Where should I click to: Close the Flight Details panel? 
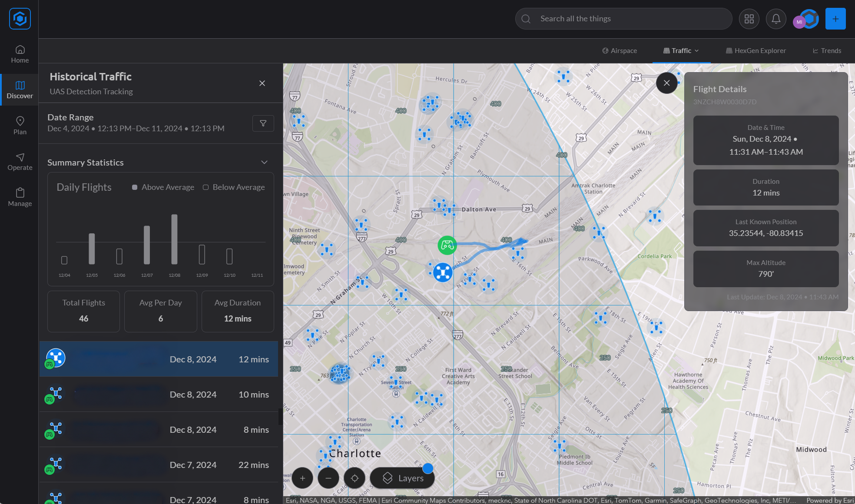[667, 83]
